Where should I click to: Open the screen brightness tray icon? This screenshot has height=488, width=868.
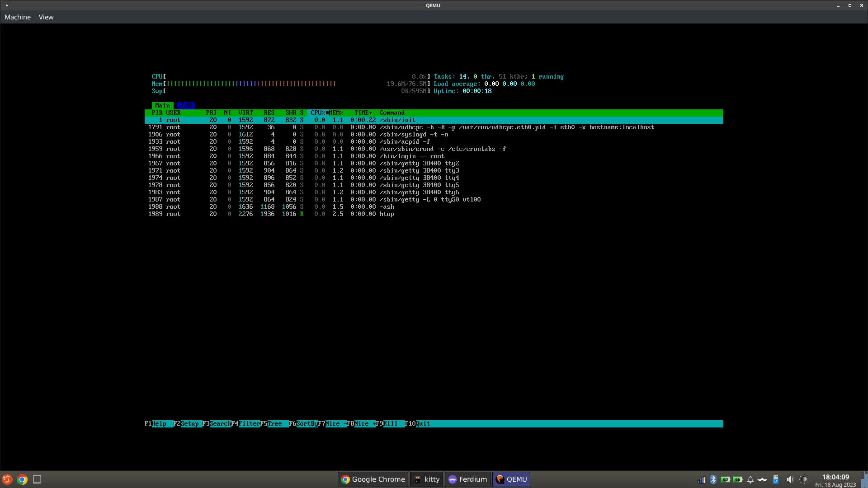(x=803, y=479)
